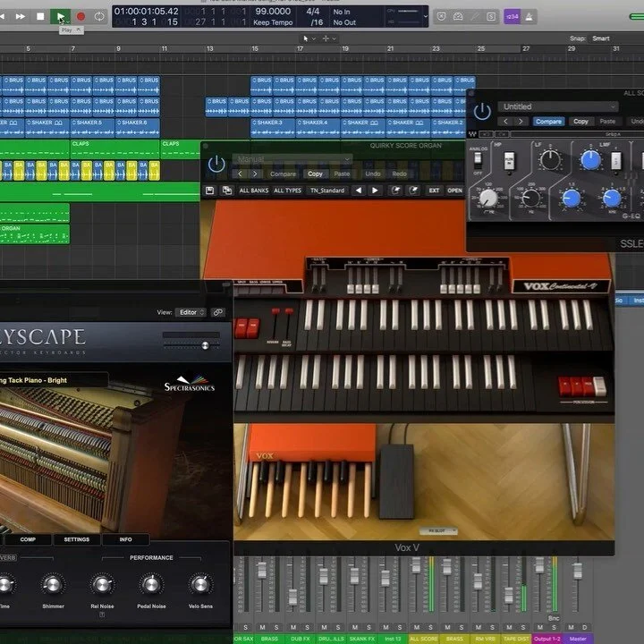The width and height of the screenshot is (644, 644).
Task: Go to previous preset in organ plugin header
Action: (240, 174)
